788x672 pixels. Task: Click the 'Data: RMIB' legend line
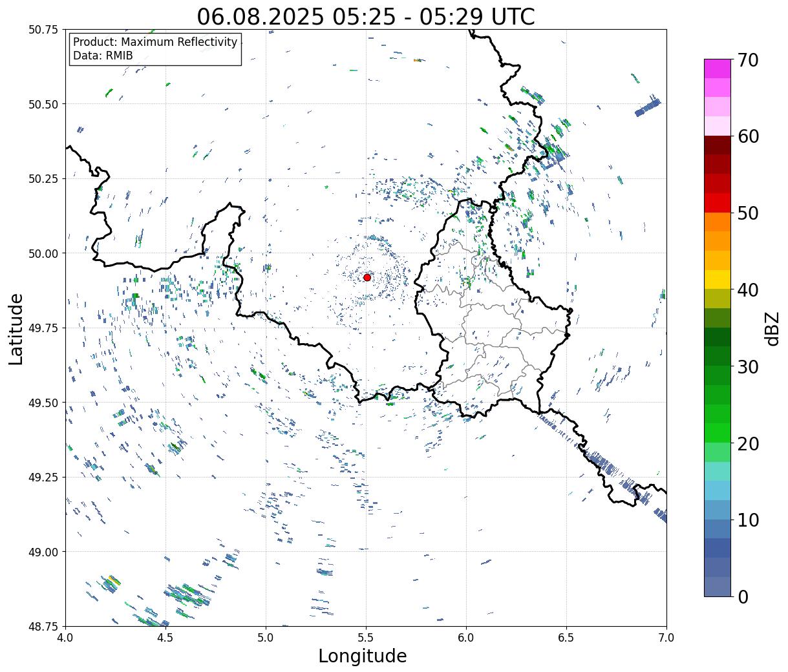[x=103, y=56]
